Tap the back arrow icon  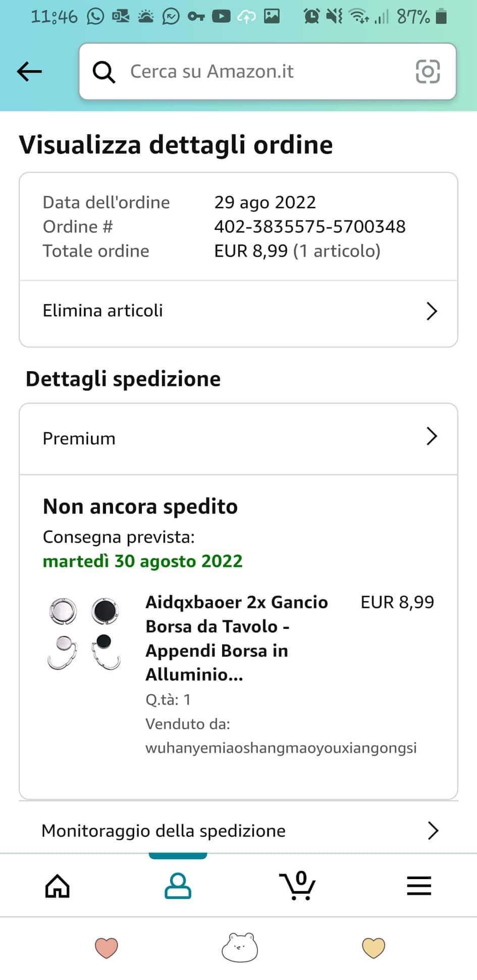point(29,72)
